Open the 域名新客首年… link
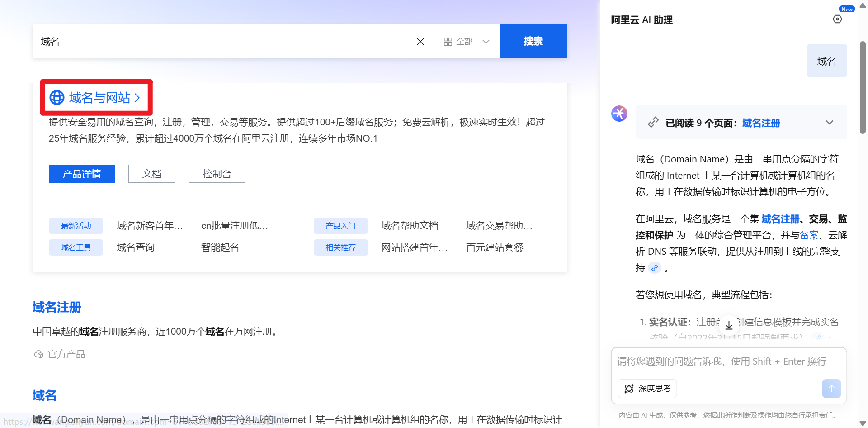The image size is (868, 428). coord(150,226)
